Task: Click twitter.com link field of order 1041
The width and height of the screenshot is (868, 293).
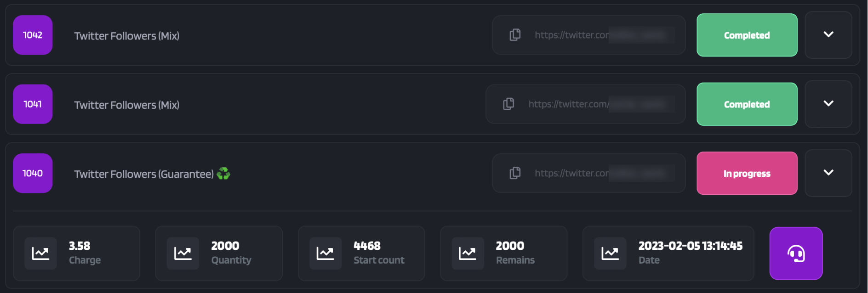Action: [586, 104]
